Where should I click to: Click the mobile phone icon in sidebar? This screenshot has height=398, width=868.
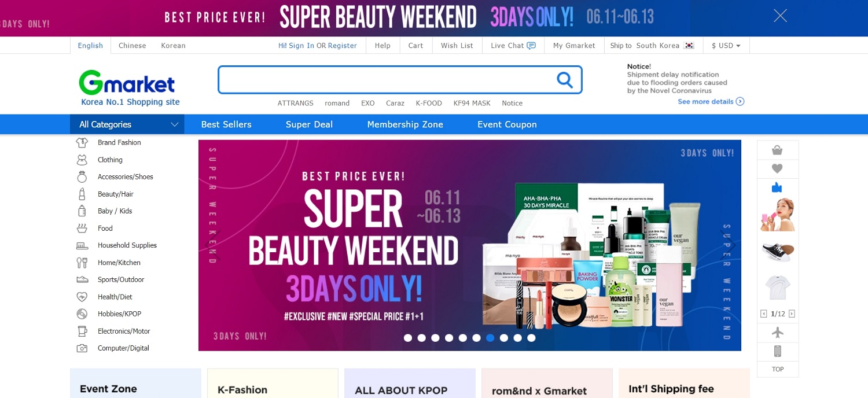(778, 351)
